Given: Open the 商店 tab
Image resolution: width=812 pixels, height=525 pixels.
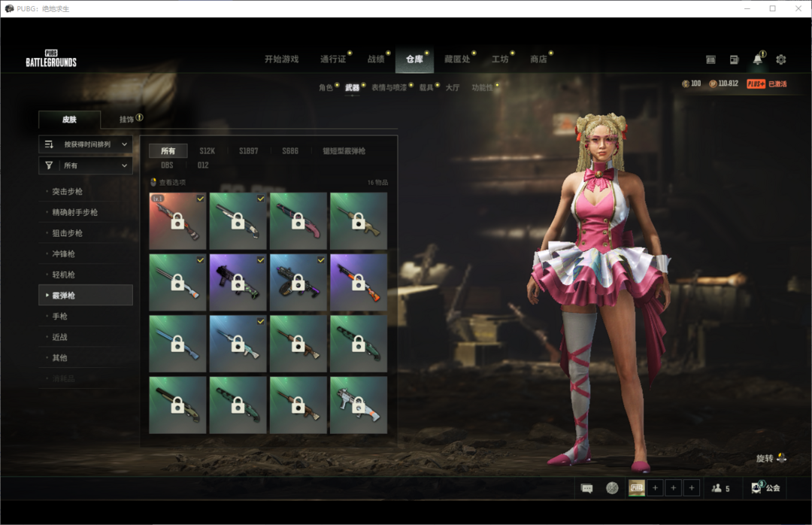Looking at the screenshot, I should point(538,59).
